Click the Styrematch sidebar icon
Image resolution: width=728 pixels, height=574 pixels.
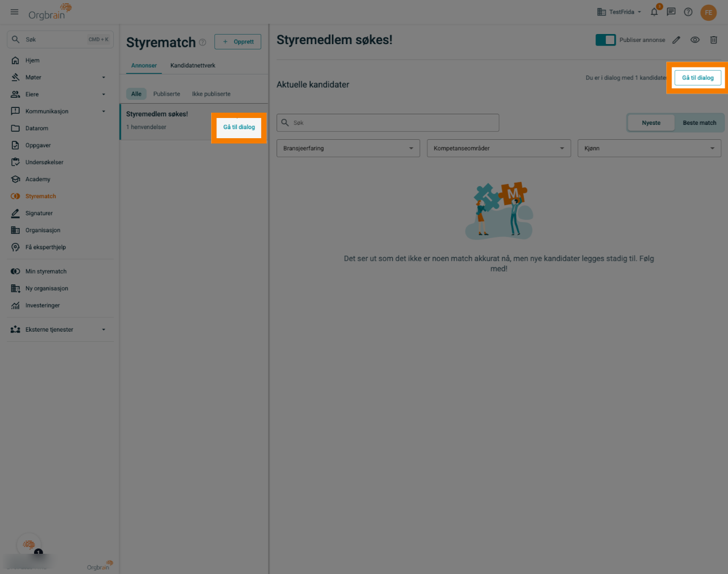point(15,197)
